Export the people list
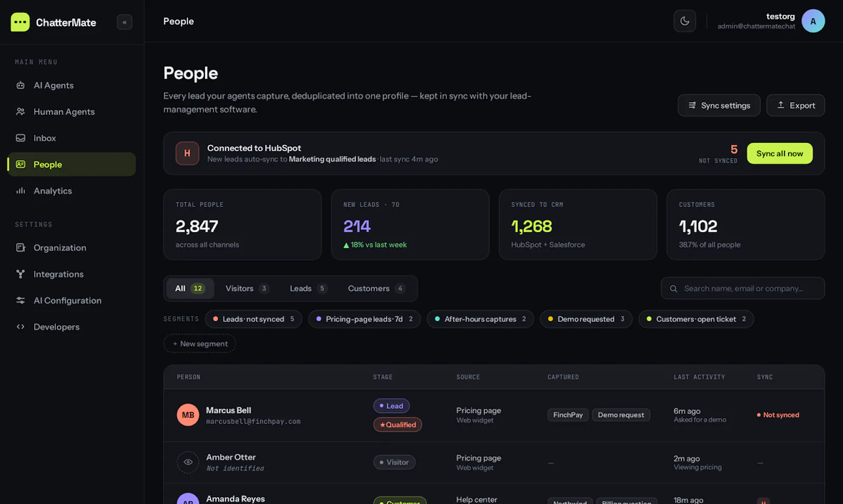This screenshot has height=504, width=843. [x=796, y=105]
